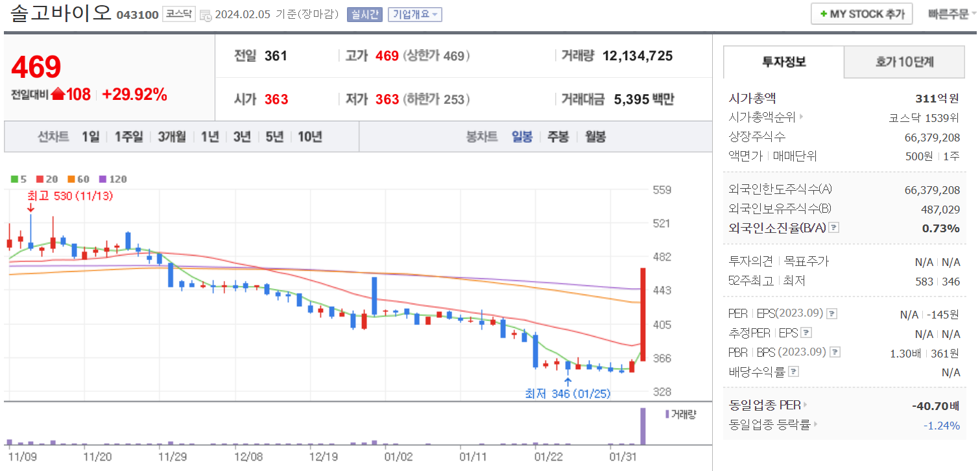Click the 0.73% foreign ownership value
The width and height of the screenshot is (980, 471).
(941, 228)
